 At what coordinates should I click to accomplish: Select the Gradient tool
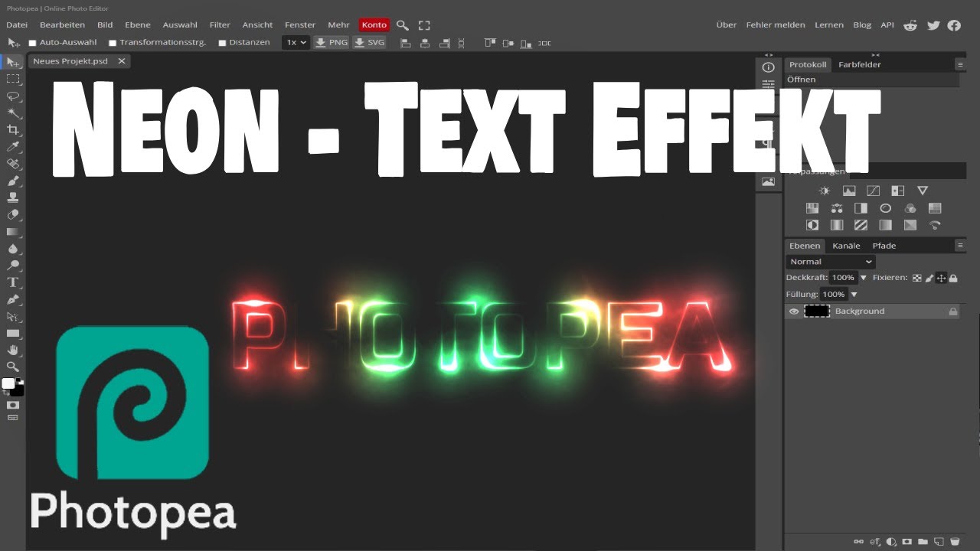pyautogui.click(x=13, y=231)
